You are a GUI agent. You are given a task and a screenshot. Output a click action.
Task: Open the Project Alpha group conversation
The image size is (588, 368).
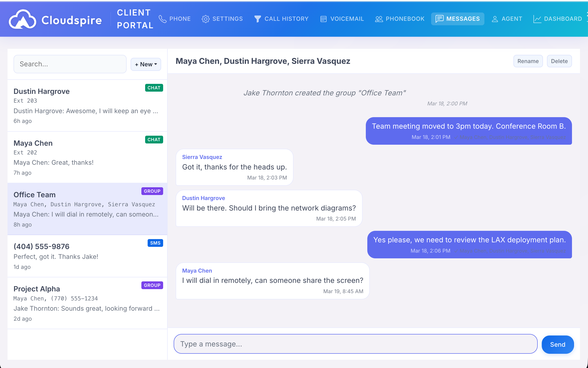[x=87, y=303]
